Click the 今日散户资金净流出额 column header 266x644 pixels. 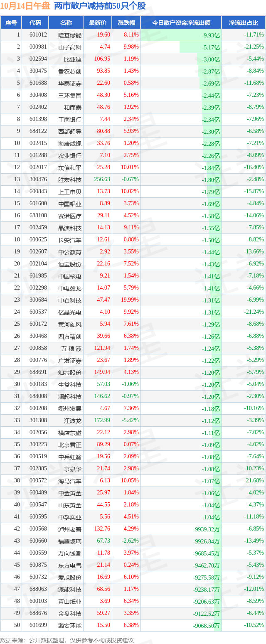(x=181, y=23)
